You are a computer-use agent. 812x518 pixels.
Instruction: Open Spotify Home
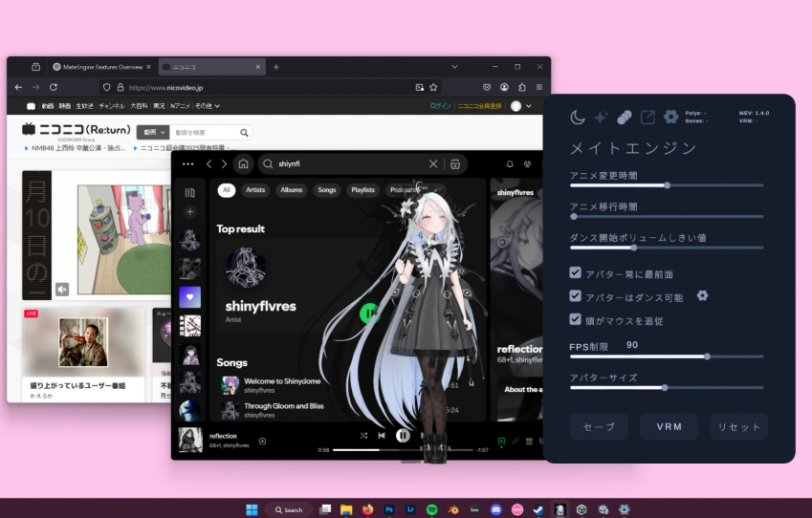click(x=243, y=164)
